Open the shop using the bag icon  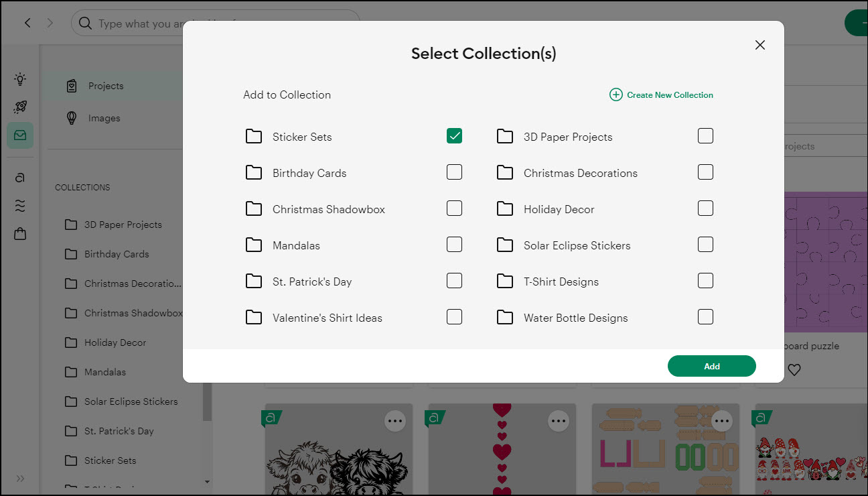coord(19,233)
